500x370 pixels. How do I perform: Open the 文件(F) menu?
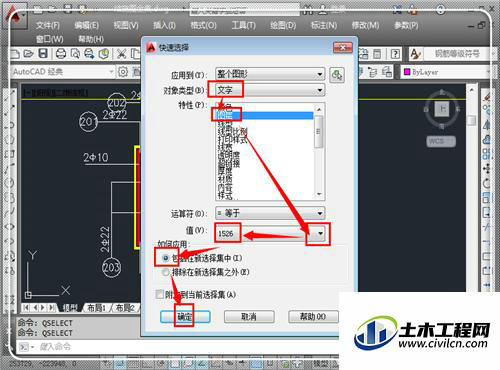[48, 25]
